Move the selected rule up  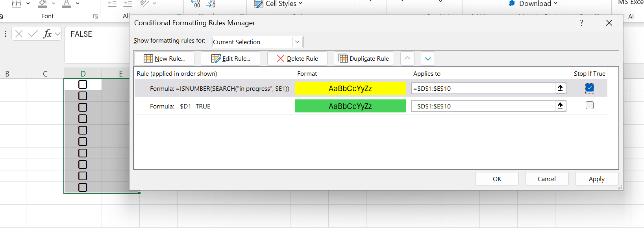tap(407, 58)
